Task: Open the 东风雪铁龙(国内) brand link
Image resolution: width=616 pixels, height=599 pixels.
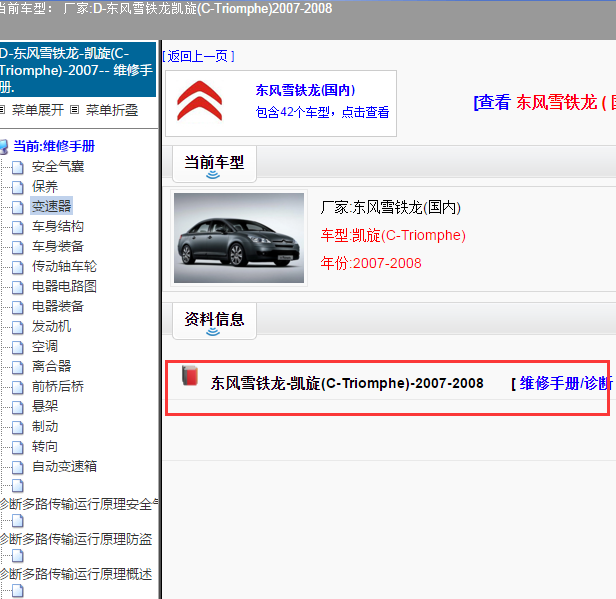Action: (x=305, y=90)
